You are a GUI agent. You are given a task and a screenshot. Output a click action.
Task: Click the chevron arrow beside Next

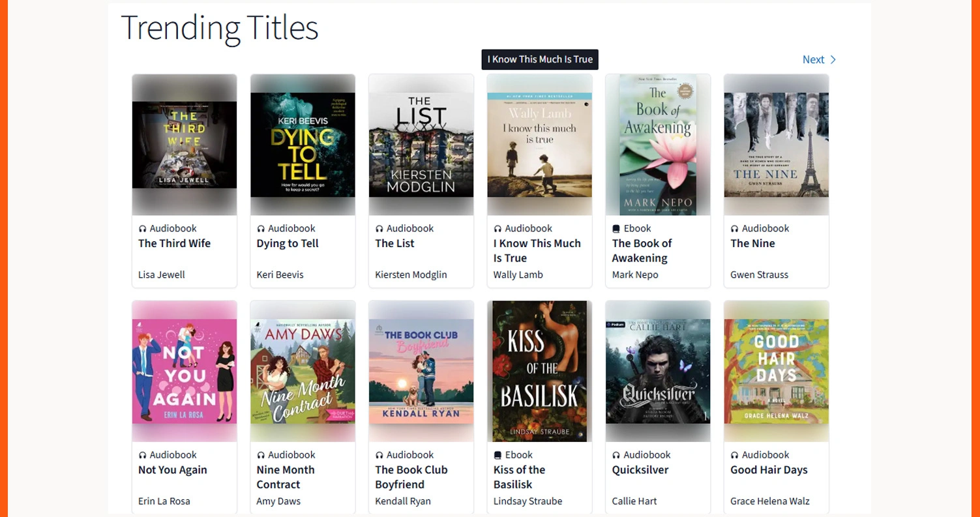(833, 59)
